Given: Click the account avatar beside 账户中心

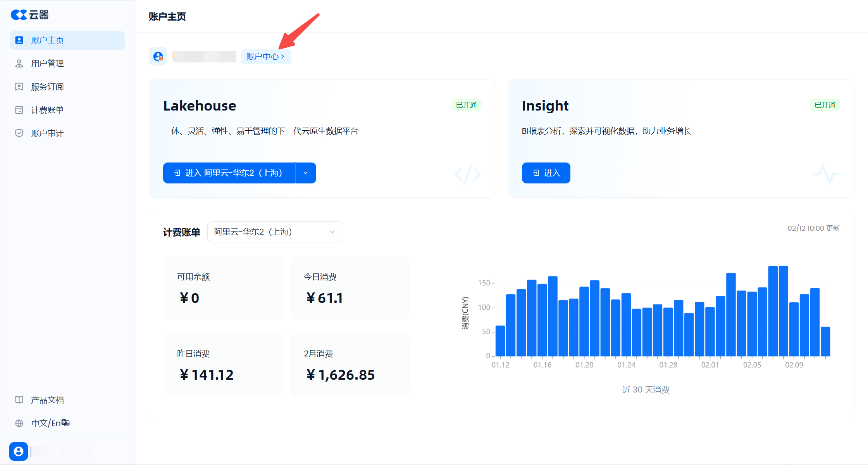Looking at the screenshot, I should pos(158,57).
